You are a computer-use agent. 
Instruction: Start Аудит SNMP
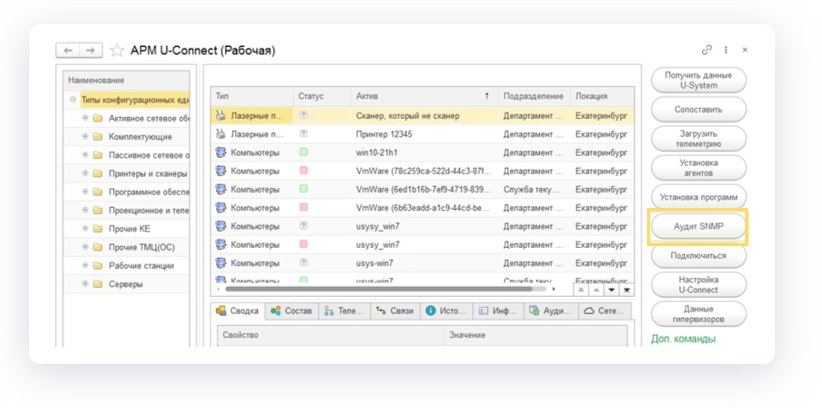(698, 227)
